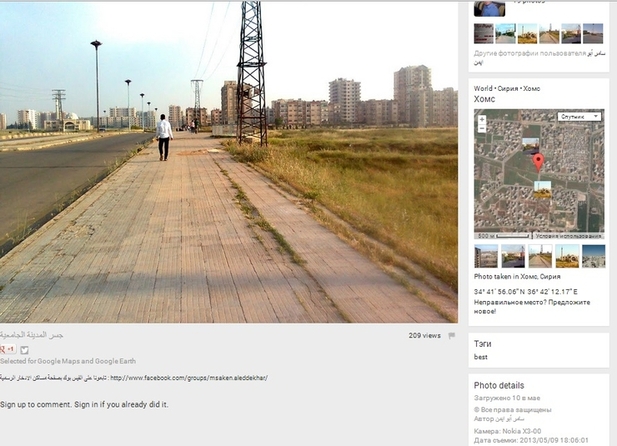Screen dimensions: 617x446
Task: Follow the Сирия breadcrumb link
Action: (x=508, y=89)
